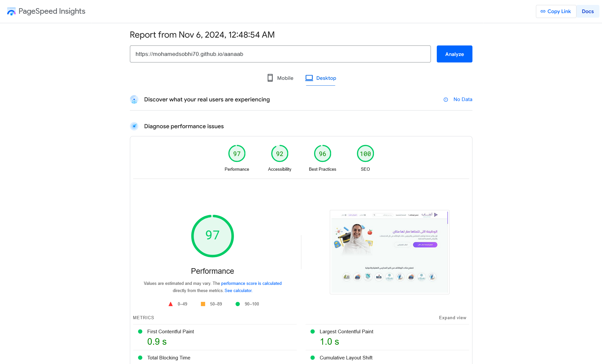Image resolution: width=602 pixels, height=364 pixels.
Task: Click the large Performance 97 gauge
Action: click(x=213, y=236)
